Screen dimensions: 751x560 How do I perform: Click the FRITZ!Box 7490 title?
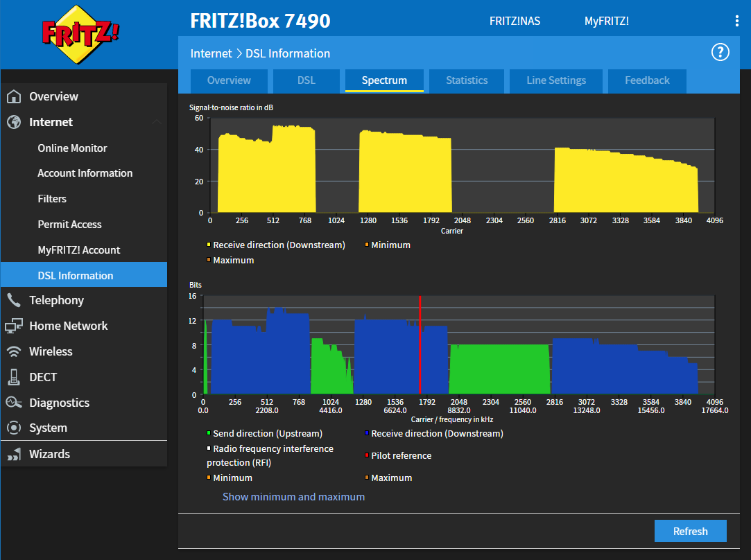pos(261,21)
